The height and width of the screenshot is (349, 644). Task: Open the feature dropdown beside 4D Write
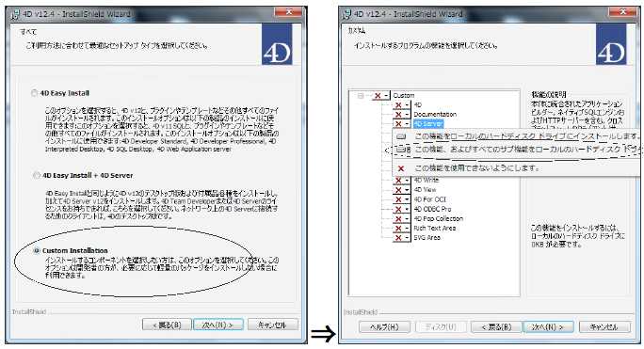tap(402, 181)
